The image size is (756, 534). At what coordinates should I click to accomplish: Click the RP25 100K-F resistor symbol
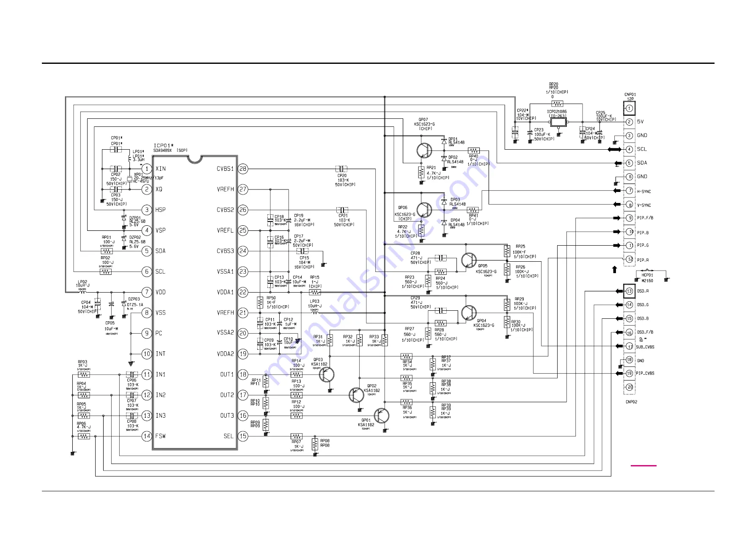[x=507, y=251]
